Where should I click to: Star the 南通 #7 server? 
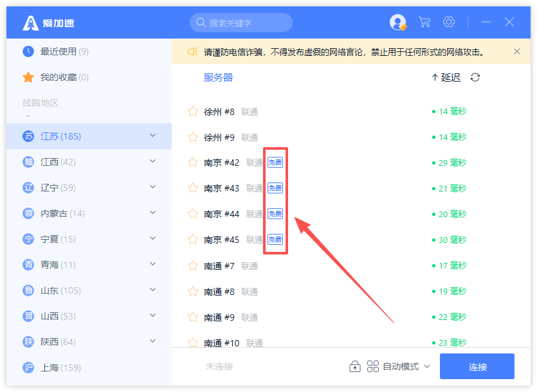point(192,265)
